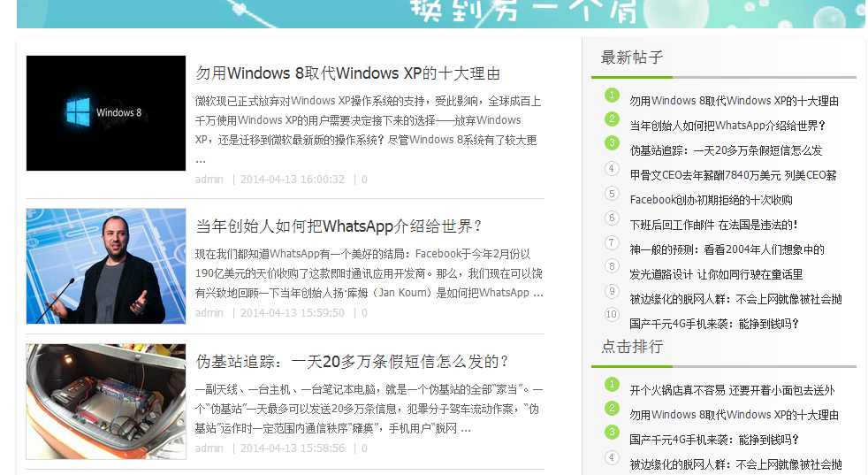Open the Windows 8 article thumbnail
The height and width of the screenshot is (475, 868).
point(106,113)
